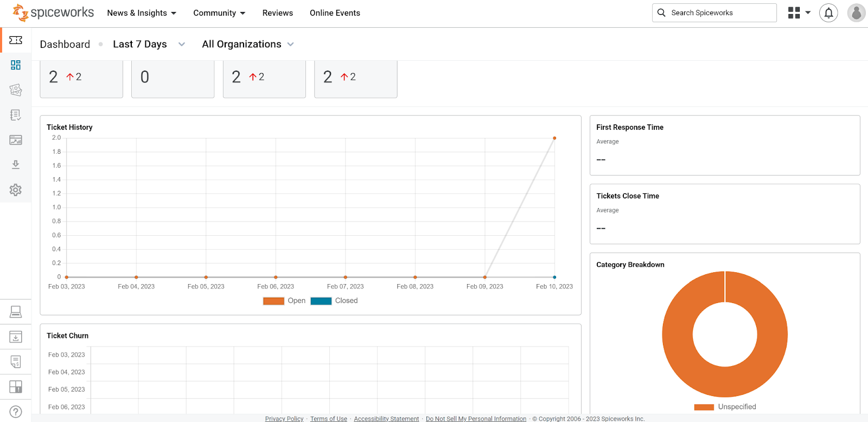The width and height of the screenshot is (868, 422).
Task: Click the notifications bell icon
Action: click(x=828, y=13)
